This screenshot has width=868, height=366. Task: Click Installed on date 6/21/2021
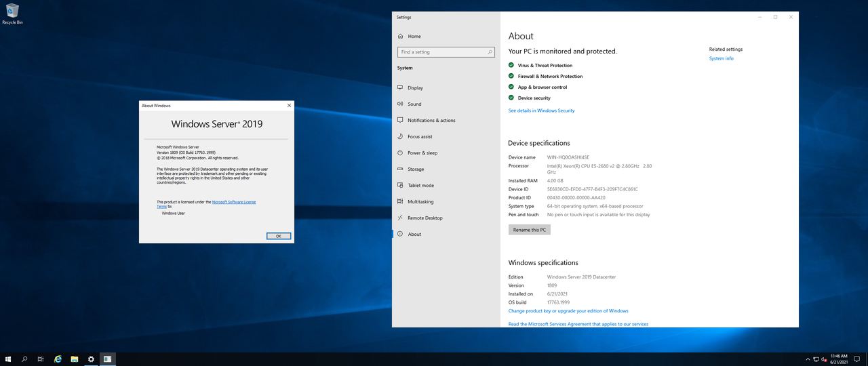click(557, 293)
